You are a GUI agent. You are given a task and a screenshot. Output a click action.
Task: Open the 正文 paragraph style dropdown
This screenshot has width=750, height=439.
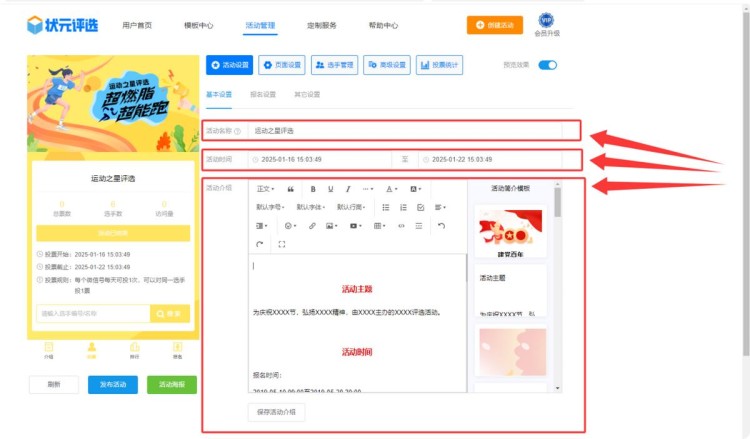tap(266, 189)
